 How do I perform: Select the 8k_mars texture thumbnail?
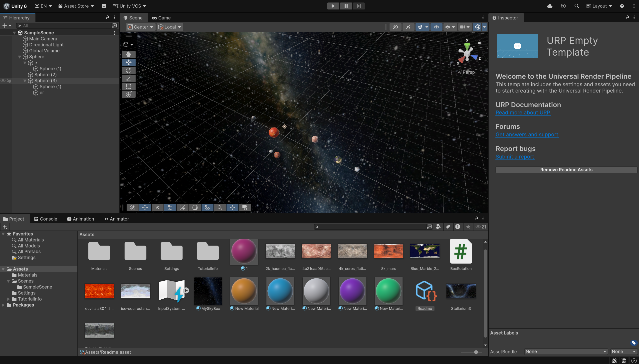tap(388, 251)
